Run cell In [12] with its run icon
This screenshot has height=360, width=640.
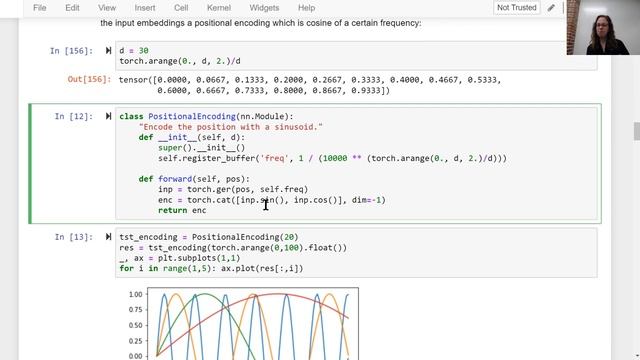coord(108,116)
